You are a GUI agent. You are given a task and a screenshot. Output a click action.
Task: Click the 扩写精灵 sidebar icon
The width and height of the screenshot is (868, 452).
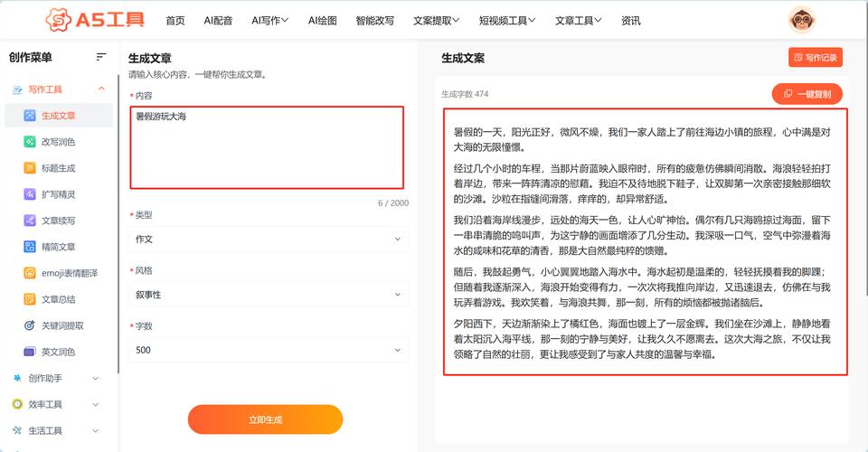(30, 194)
